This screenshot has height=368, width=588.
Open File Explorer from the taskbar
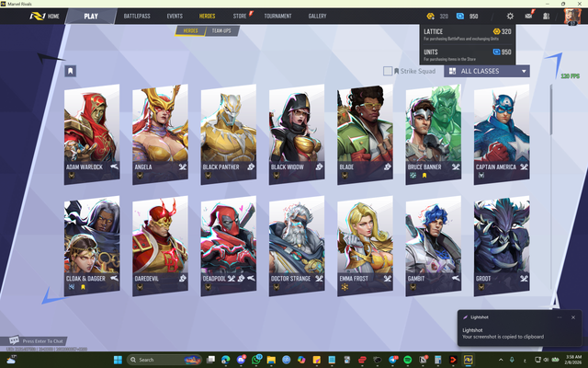(271, 360)
